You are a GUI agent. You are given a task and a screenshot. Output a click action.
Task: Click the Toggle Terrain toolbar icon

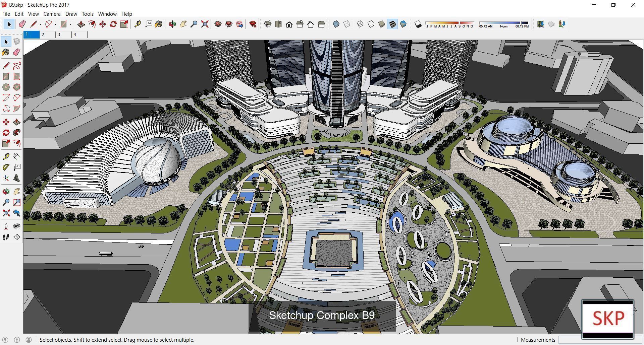pos(551,24)
